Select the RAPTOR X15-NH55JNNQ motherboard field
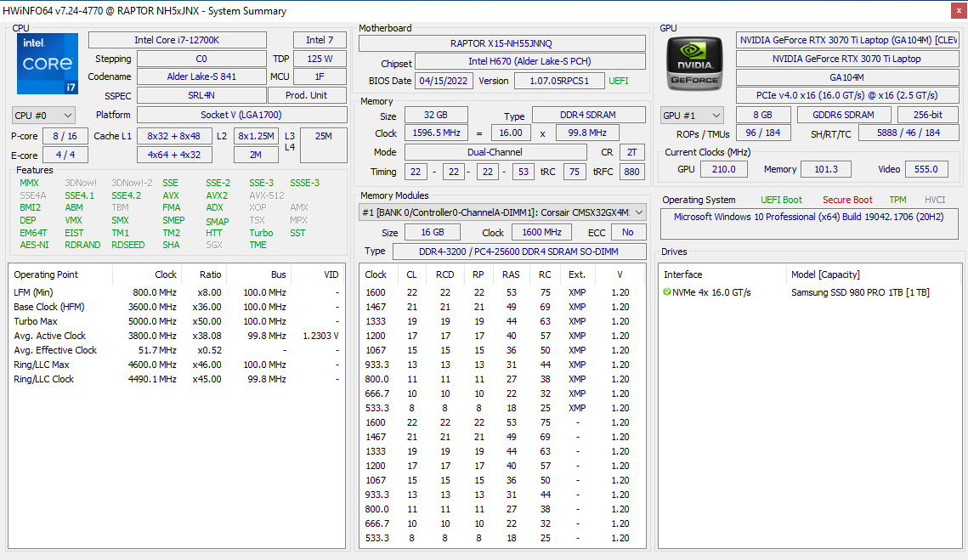Screen dimensions: 968x560 coord(502,43)
